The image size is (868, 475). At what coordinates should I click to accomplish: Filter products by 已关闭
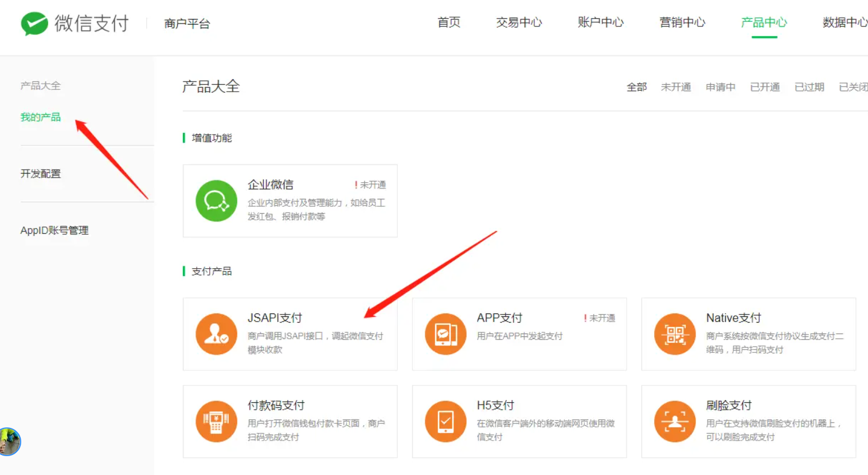pos(853,87)
